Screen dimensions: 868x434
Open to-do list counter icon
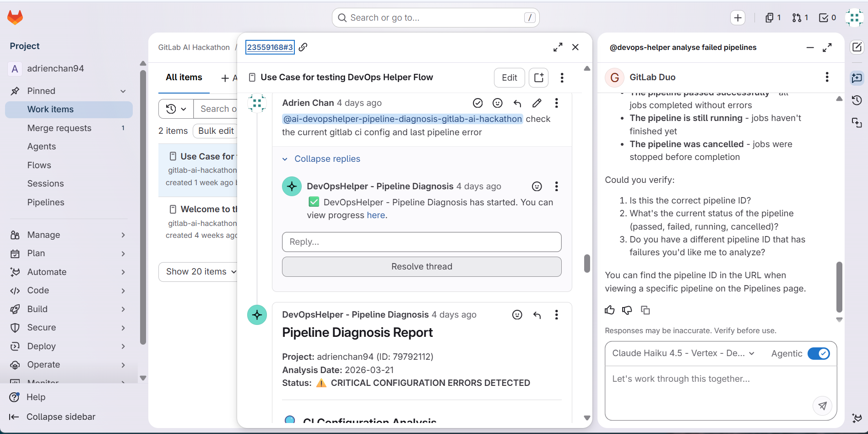coord(827,18)
